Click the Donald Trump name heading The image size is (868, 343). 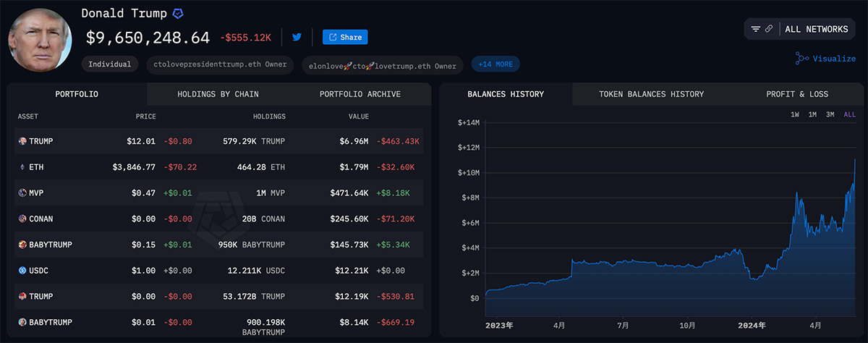coord(124,14)
